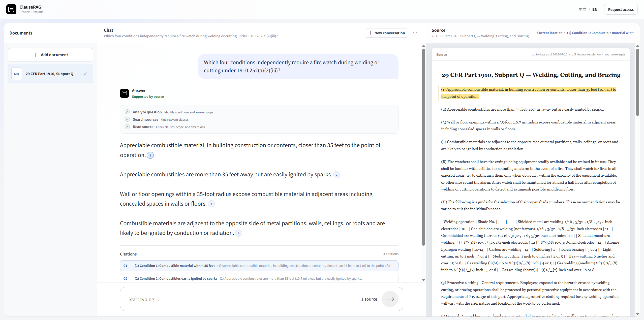Click source panel scrollbar up arrow

point(637,46)
